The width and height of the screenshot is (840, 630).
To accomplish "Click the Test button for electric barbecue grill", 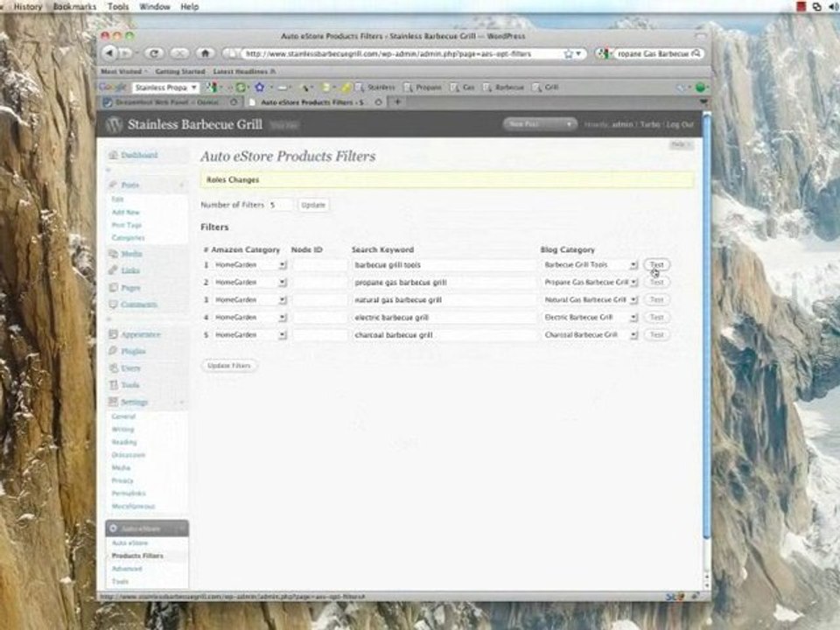I will (657, 317).
